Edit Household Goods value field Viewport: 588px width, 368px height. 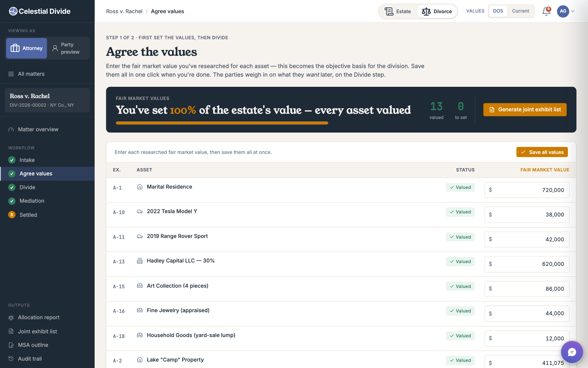pyautogui.click(x=527, y=338)
